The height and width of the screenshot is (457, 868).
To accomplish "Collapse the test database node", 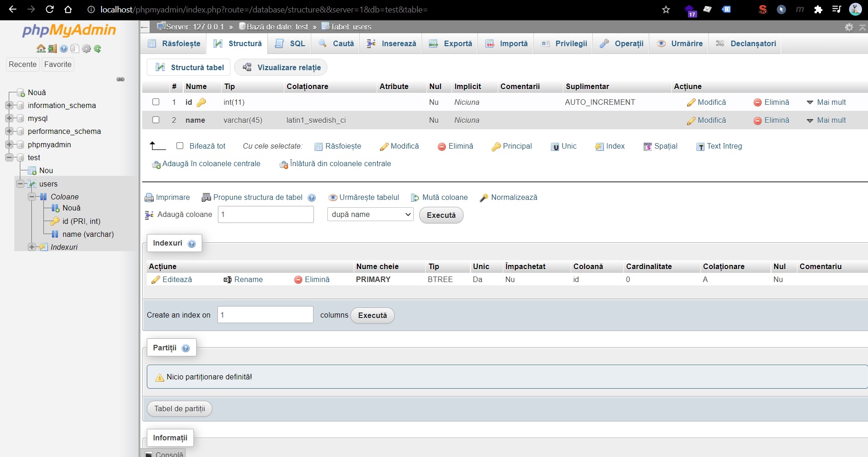I will (9, 157).
